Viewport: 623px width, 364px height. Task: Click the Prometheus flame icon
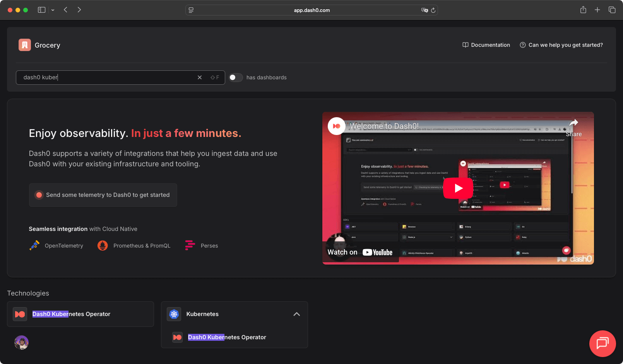103,246
